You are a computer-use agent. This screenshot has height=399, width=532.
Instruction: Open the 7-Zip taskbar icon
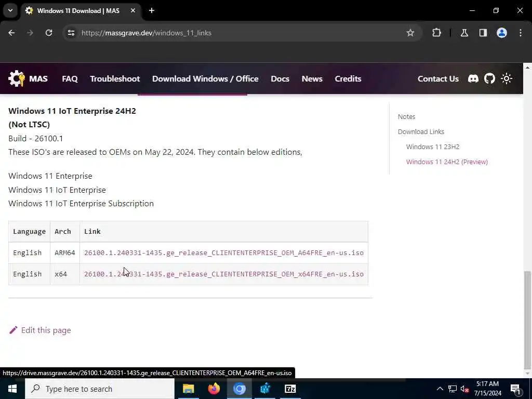point(290,389)
